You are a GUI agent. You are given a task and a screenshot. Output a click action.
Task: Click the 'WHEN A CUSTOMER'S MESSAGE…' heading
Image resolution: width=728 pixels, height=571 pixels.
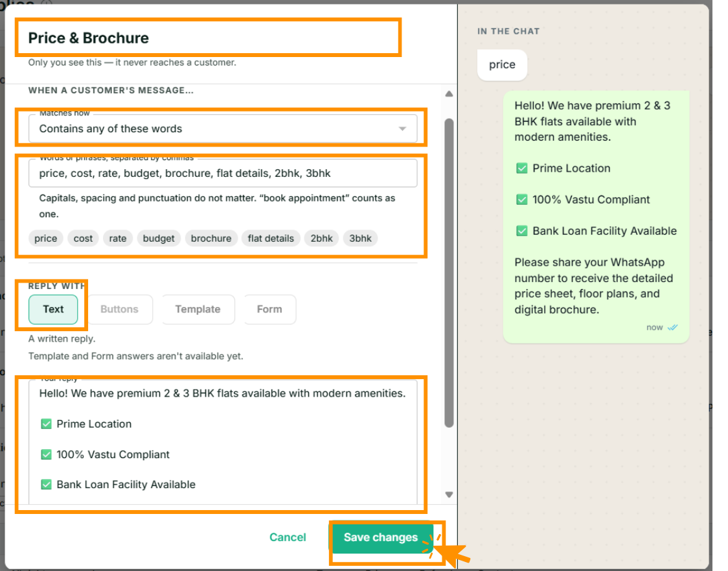click(111, 90)
